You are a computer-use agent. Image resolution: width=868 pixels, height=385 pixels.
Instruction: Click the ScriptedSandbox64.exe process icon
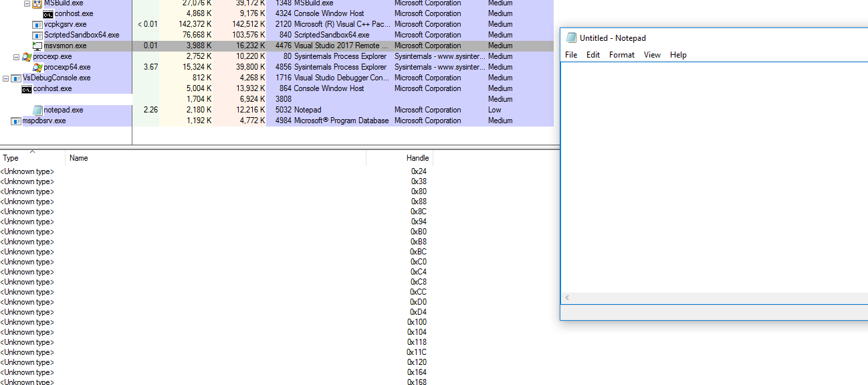pyautogui.click(x=37, y=35)
